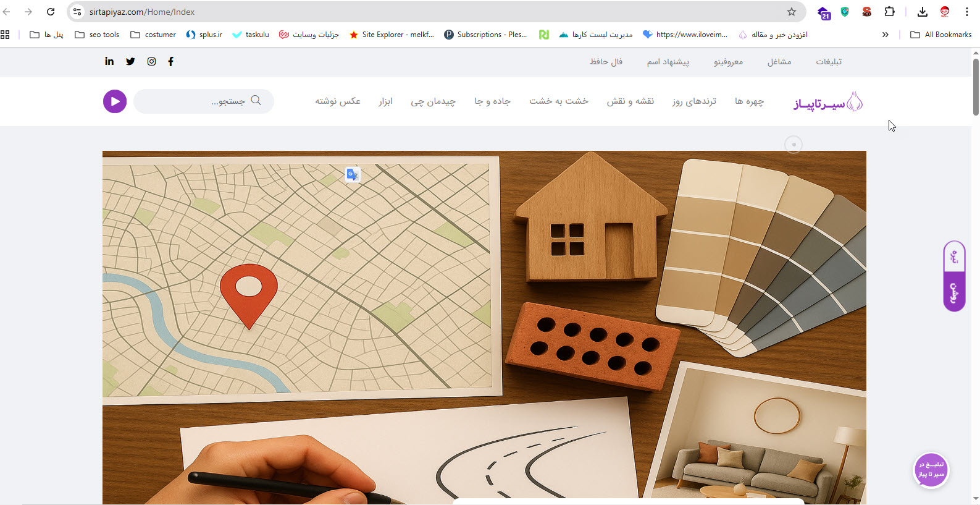The image size is (980, 505).
Task: Expand the hidden bookmarks chevron
Action: tap(886, 35)
